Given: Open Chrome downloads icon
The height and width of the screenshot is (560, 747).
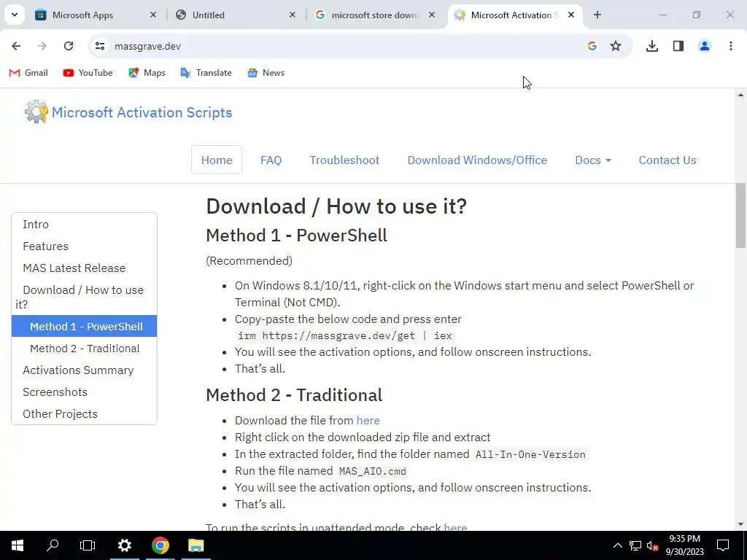Looking at the screenshot, I should coord(652,46).
